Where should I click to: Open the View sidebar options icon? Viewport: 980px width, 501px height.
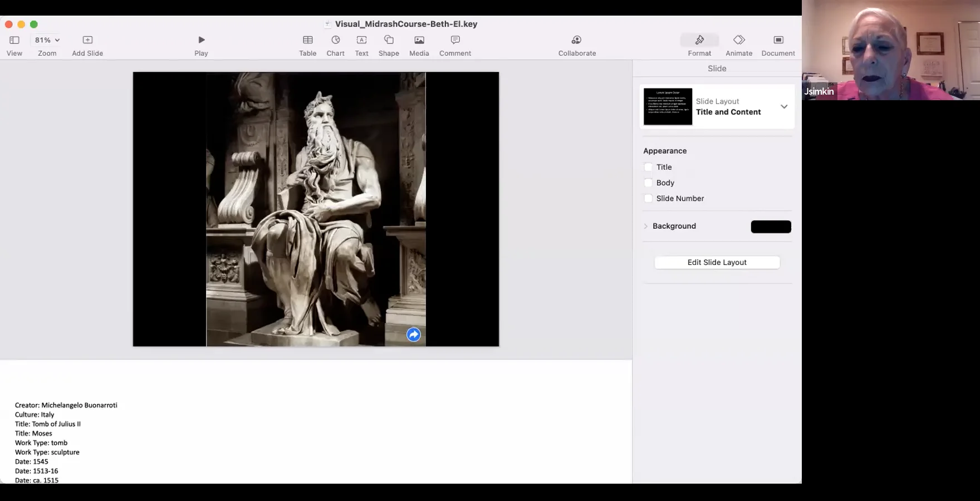[x=14, y=40]
